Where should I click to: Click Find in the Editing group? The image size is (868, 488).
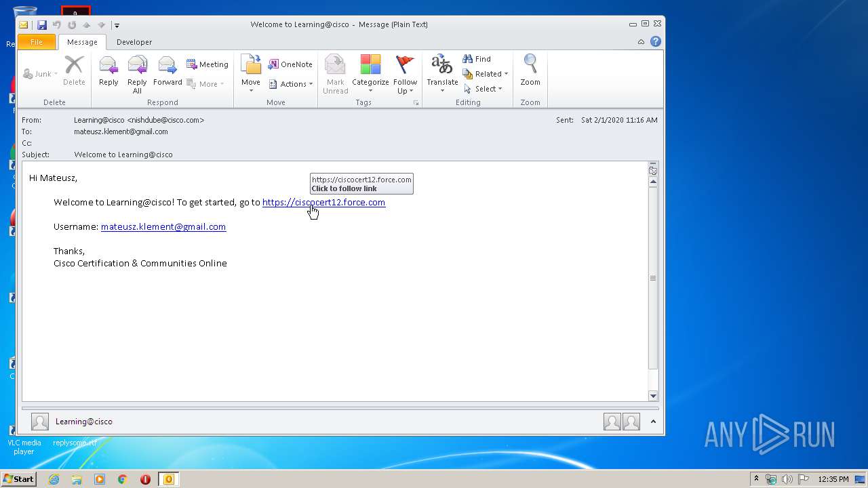tap(477, 59)
